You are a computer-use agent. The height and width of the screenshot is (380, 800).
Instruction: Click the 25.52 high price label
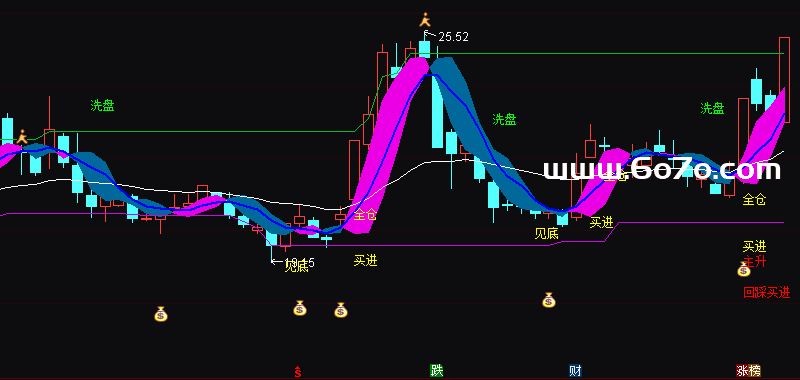453,37
